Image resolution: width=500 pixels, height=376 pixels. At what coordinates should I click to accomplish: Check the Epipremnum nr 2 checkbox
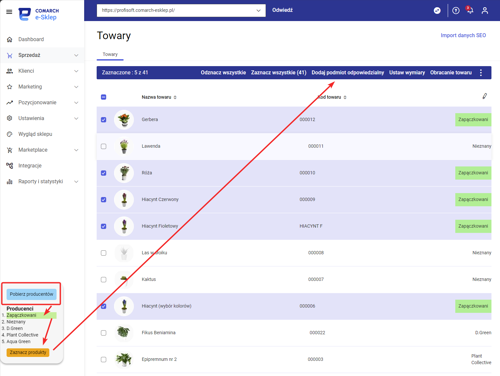[x=104, y=360]
